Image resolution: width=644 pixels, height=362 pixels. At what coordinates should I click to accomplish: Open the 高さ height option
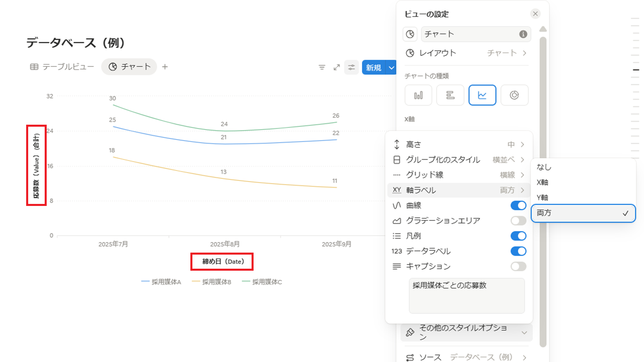click(459, 144)
